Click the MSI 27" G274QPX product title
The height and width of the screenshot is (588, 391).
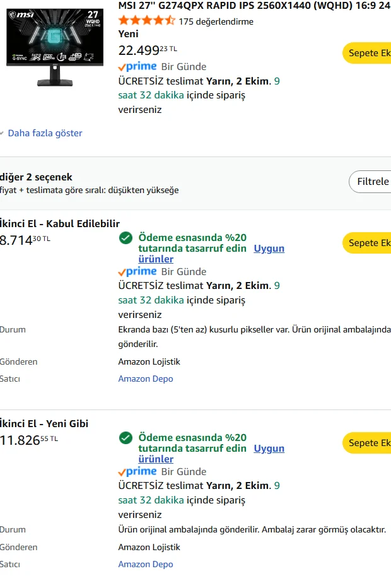(x=254, y=6)
